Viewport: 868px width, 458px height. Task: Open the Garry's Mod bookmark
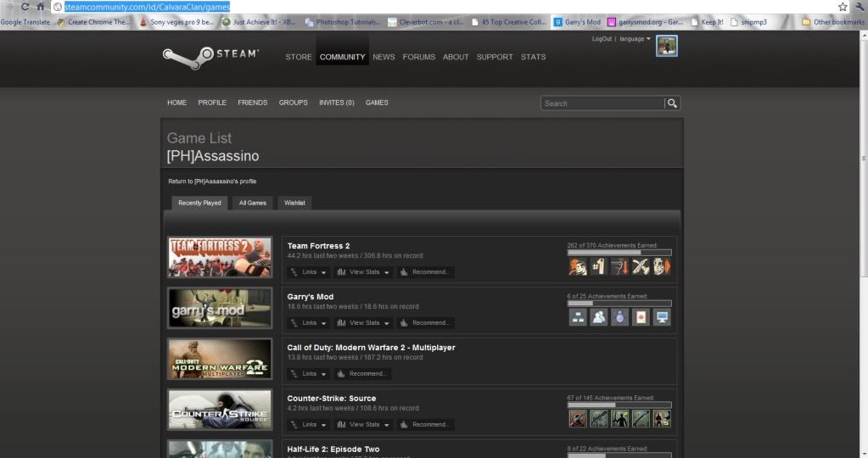pos(577,22)
